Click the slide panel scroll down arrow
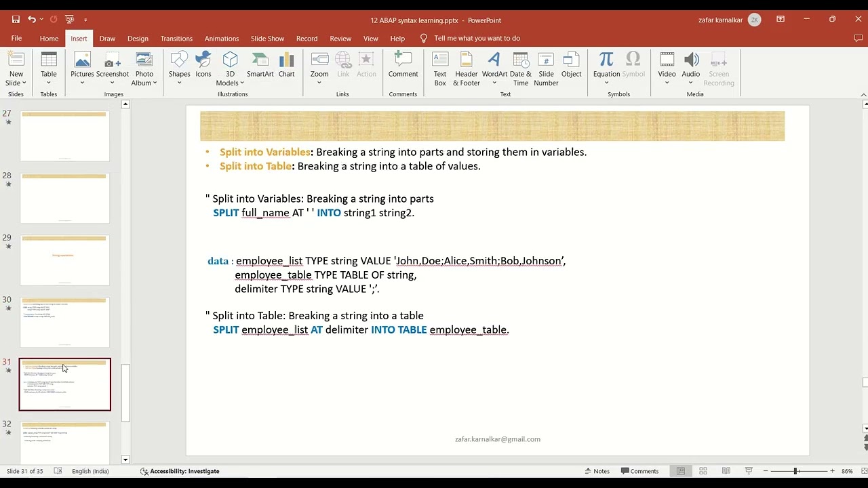Image resolution: width=868 pixels, height=488 pixels. [x=125, y=460]
